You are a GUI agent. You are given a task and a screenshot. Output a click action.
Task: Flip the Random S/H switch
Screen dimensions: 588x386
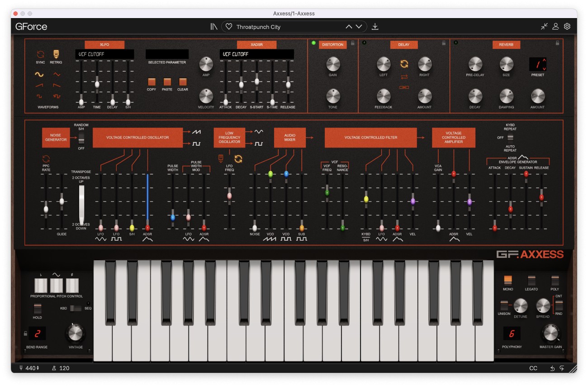pos(81,138)
